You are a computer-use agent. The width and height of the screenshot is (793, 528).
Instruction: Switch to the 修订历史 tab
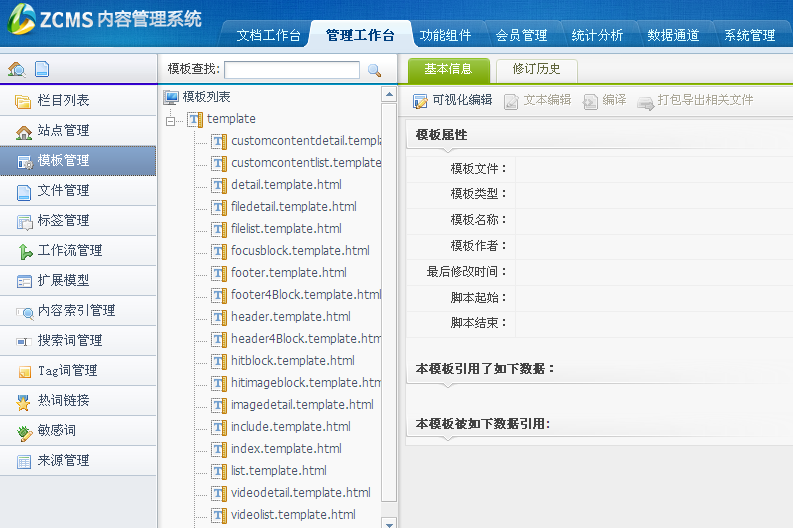pos(536,70)
